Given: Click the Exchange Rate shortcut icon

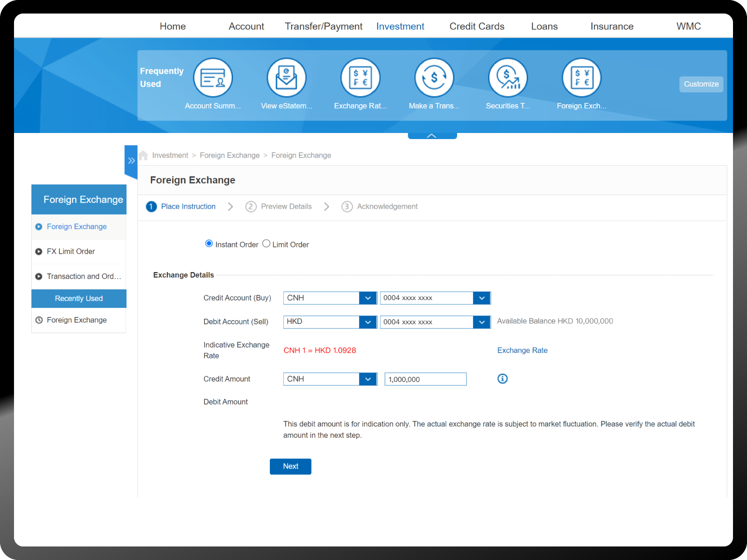Looking at the screenshot, I should (x=360, y=77).
